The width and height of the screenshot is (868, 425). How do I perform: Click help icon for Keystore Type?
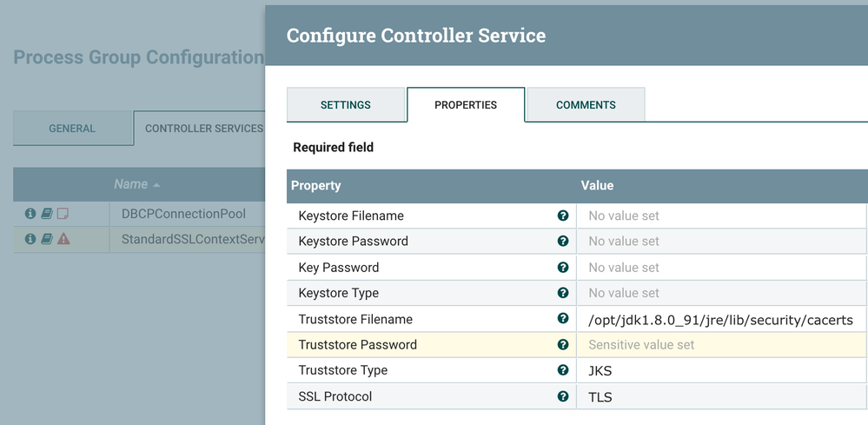point(563,293)
